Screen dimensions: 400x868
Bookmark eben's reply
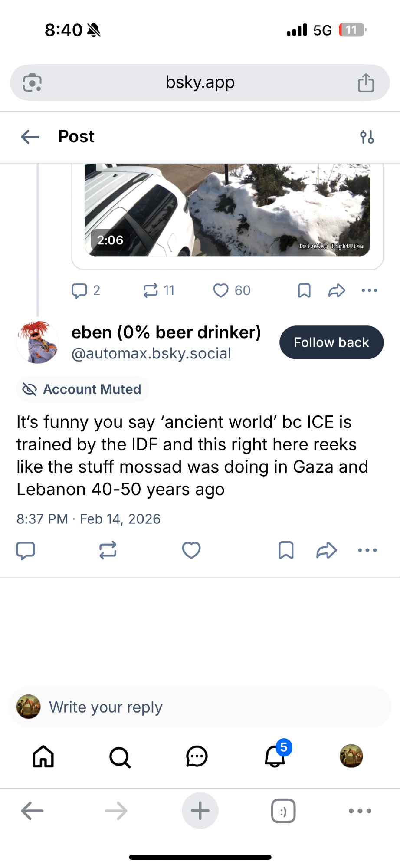(x=286, y=550)
